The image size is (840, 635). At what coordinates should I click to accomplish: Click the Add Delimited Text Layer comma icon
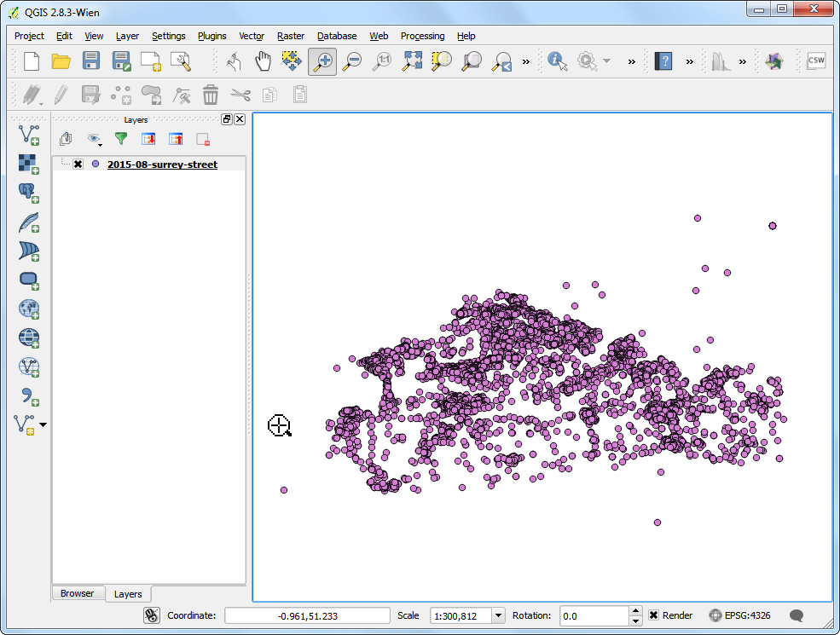click(29, 396)
